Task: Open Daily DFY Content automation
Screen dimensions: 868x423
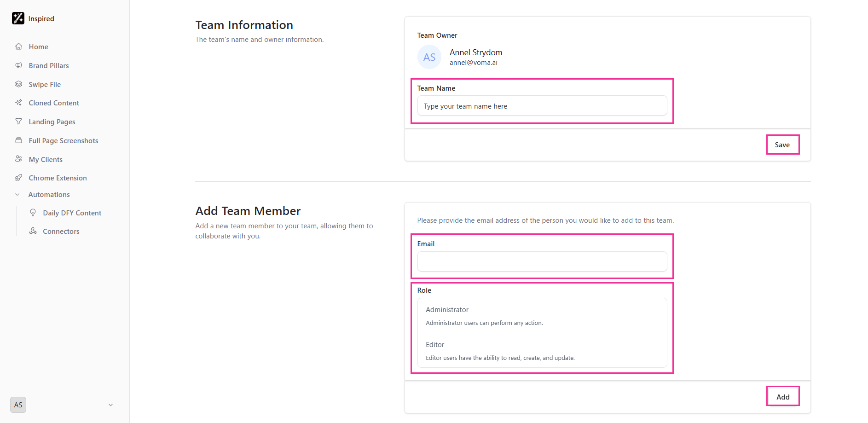Action: point(72,213)
